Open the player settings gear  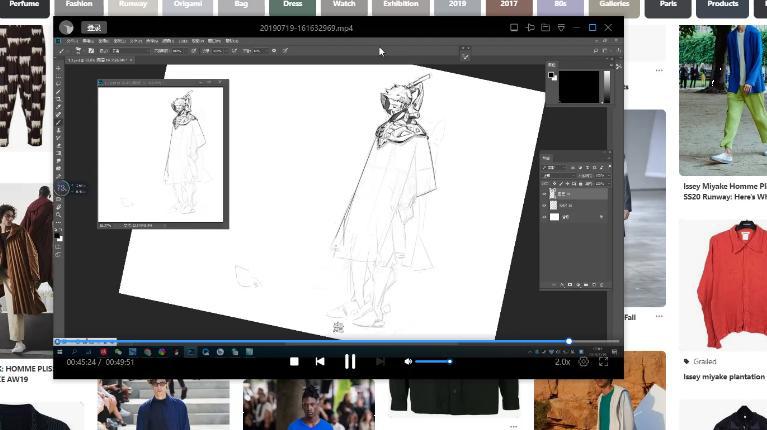tap(584, 362)
